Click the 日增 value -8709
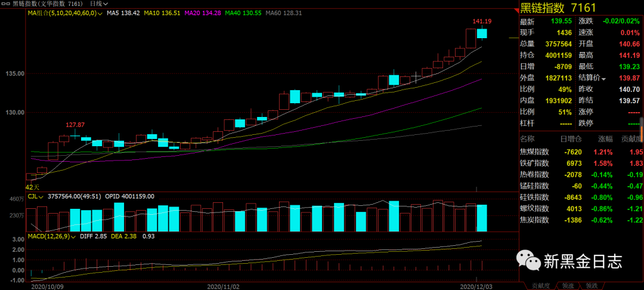This screenshot has height=290, width=644. [x=563, y=67]
